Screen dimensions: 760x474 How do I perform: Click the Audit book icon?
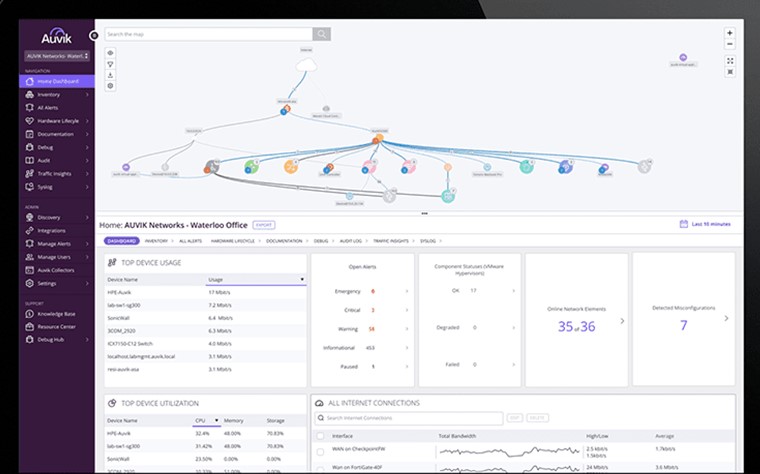pyautogui.click(x=30, y=160)
